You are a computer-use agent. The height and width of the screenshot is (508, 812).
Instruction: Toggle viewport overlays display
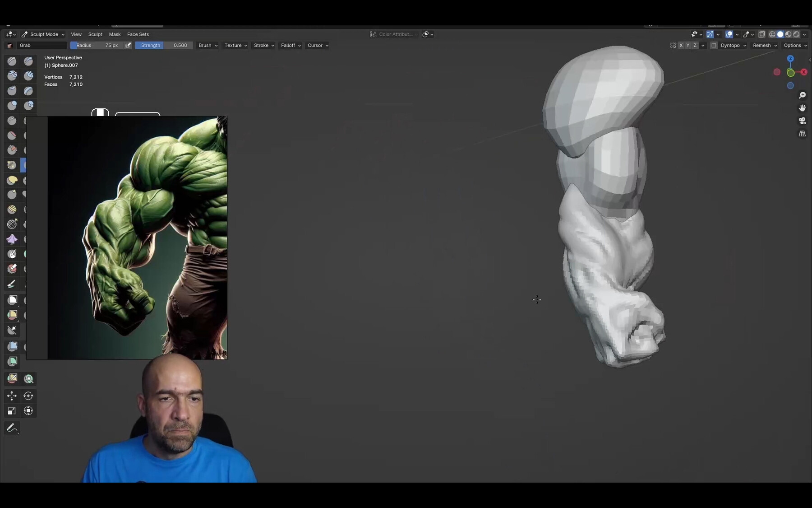tap(729, 34)
